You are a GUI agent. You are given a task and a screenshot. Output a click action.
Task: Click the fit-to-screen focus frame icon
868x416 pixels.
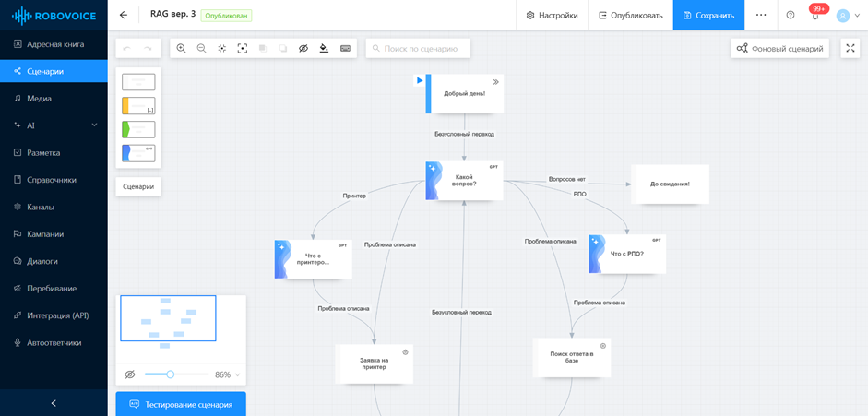point(243,48)
